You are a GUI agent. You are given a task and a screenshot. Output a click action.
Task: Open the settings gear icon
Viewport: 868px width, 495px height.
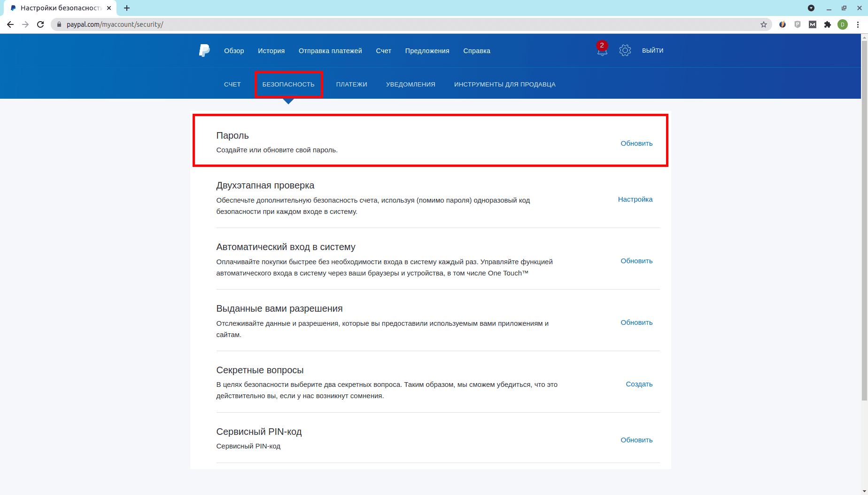tap(625, 50)
